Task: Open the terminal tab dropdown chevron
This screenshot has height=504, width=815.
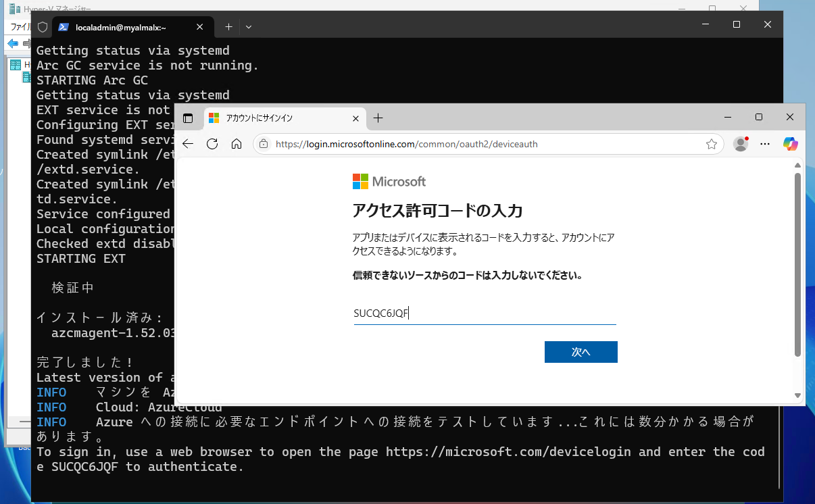Action: coord(248,26)
